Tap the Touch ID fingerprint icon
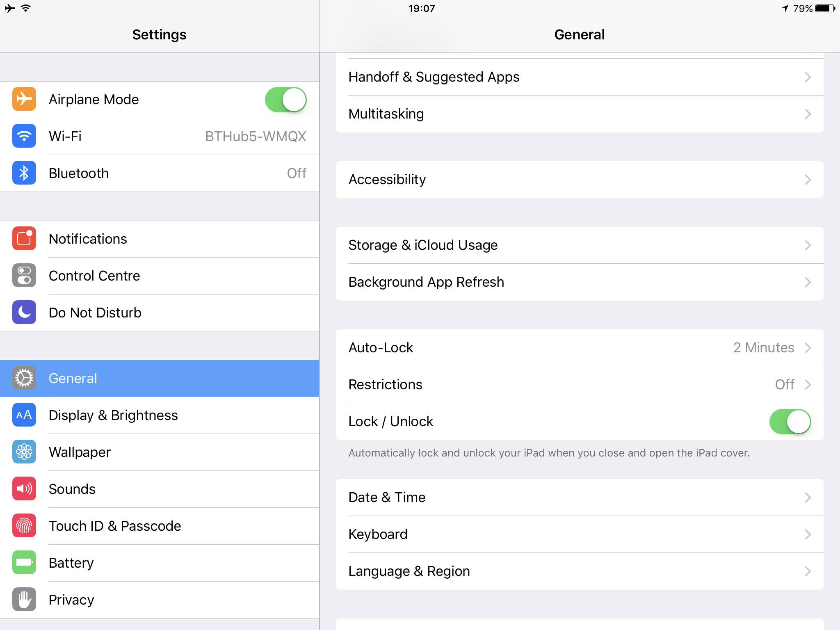The height and width of the screenshot is (630, 840). 24,526
